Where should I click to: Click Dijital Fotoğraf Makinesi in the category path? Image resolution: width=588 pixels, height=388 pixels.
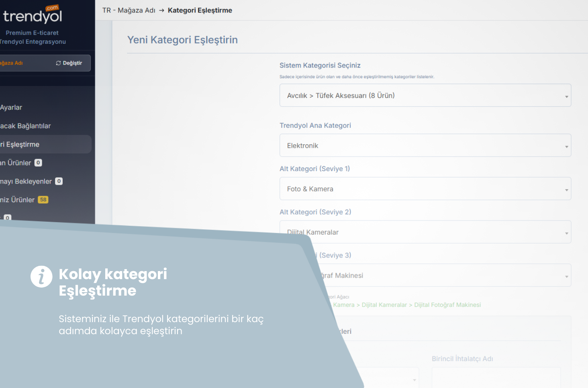(447, 305)
